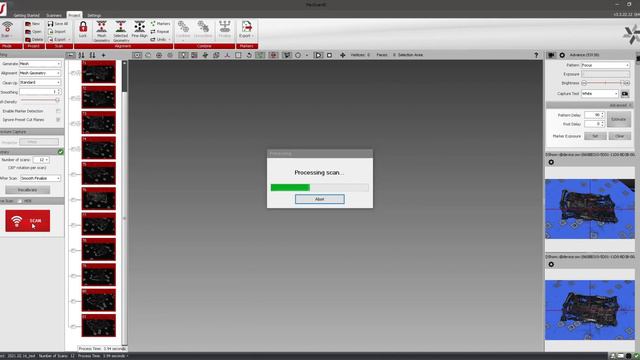Toggle visibility of scan T5

[x=75, y=174]
